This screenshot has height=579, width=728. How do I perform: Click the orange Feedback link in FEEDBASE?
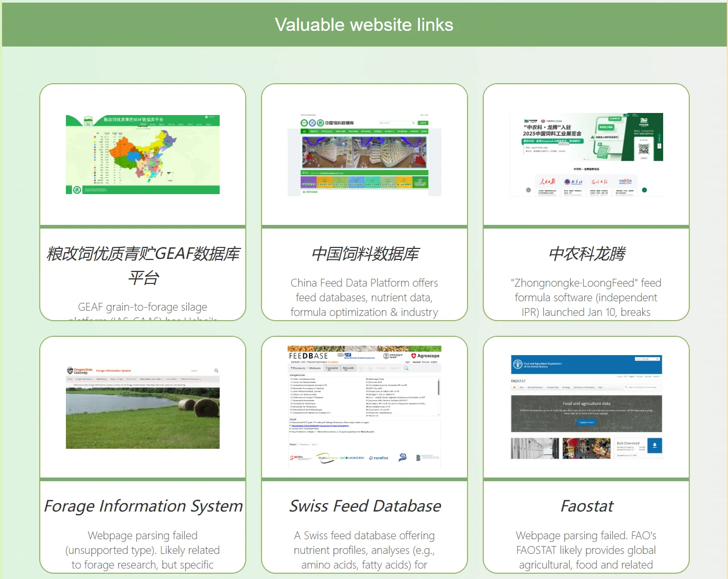pos(333,362)
